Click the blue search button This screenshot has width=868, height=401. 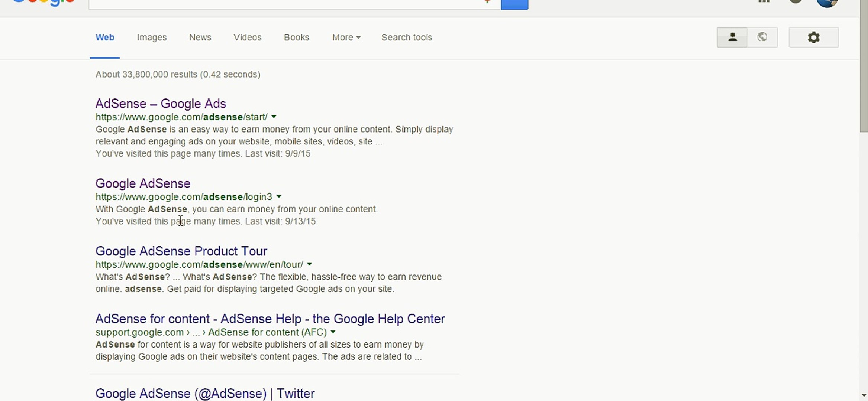[514, 4]
